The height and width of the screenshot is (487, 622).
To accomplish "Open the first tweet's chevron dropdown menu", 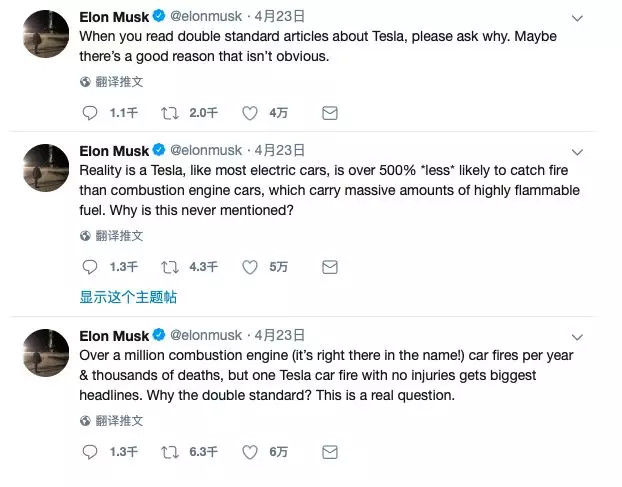I will 577,18.
